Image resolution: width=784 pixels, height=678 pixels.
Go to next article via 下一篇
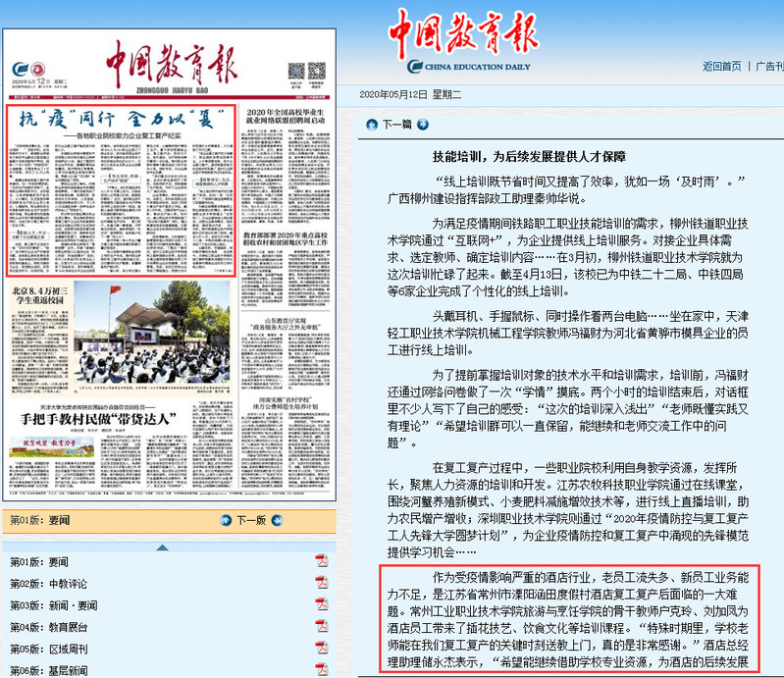click(397, 124)
